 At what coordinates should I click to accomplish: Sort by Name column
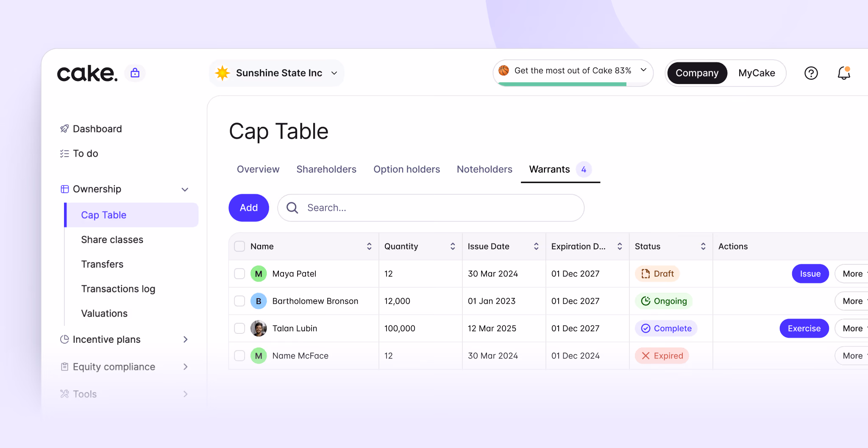[x=369, y=246]
